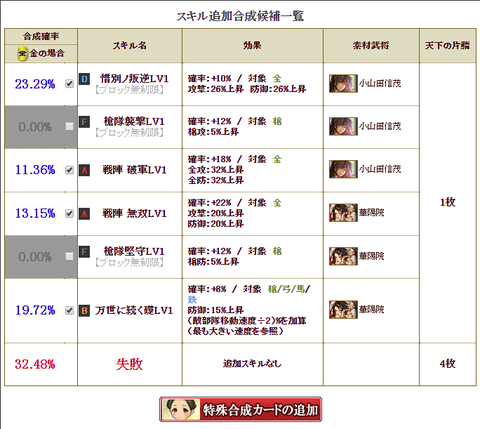
Task: Click the スキル名 column header
Action: point(130,45)
